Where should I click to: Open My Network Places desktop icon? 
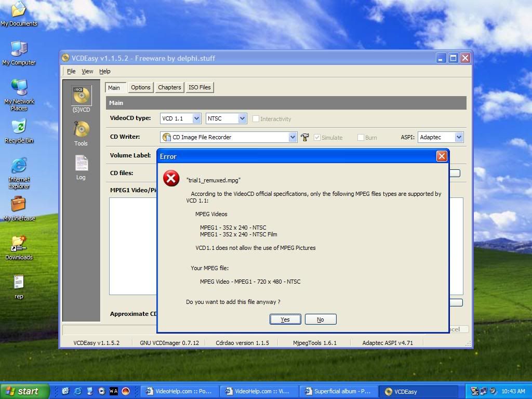click(x=19, y=95)
